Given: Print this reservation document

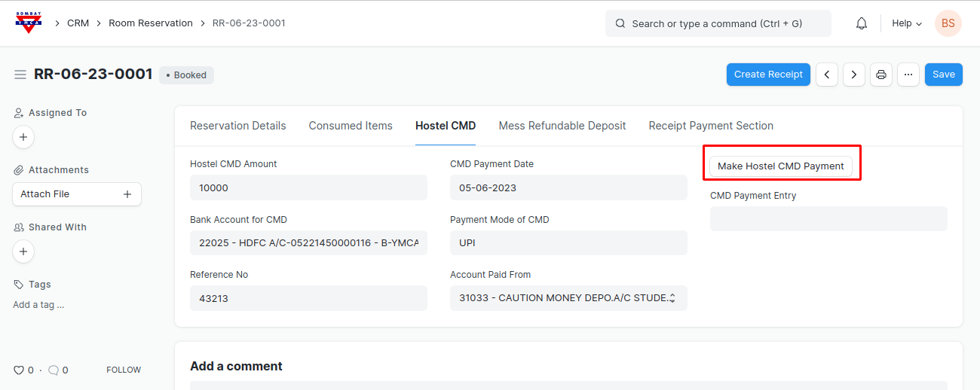Looking at the screenshot, I should 880,75.
